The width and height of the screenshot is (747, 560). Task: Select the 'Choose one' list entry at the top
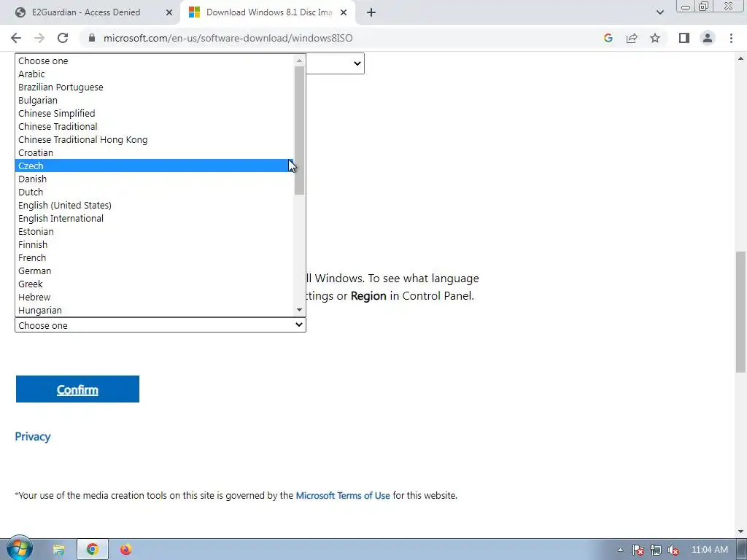point(155,61)
